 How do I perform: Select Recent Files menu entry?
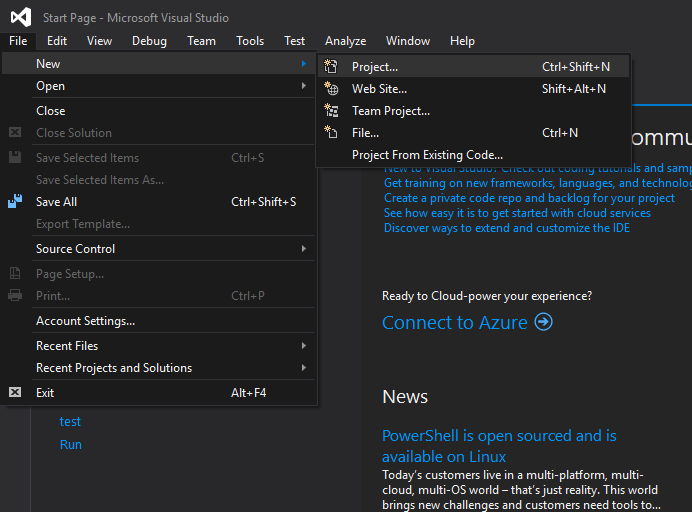click(x=159, y=346)
